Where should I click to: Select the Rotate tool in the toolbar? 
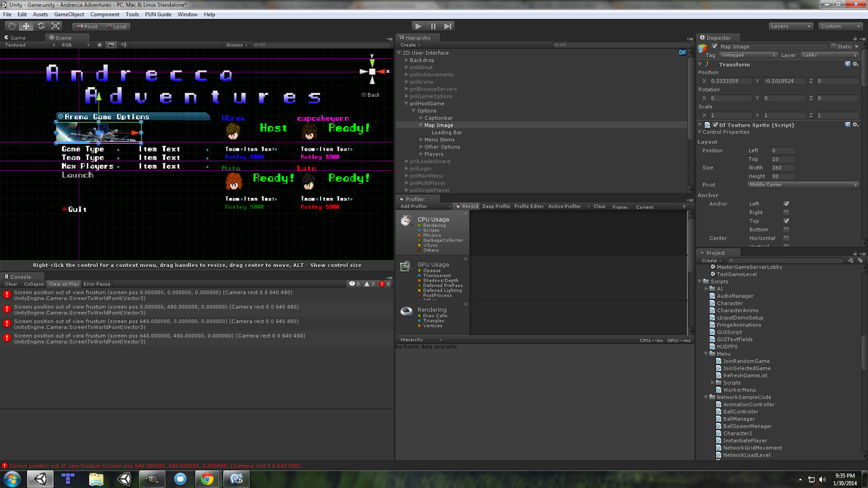click(x=41, y=26)
